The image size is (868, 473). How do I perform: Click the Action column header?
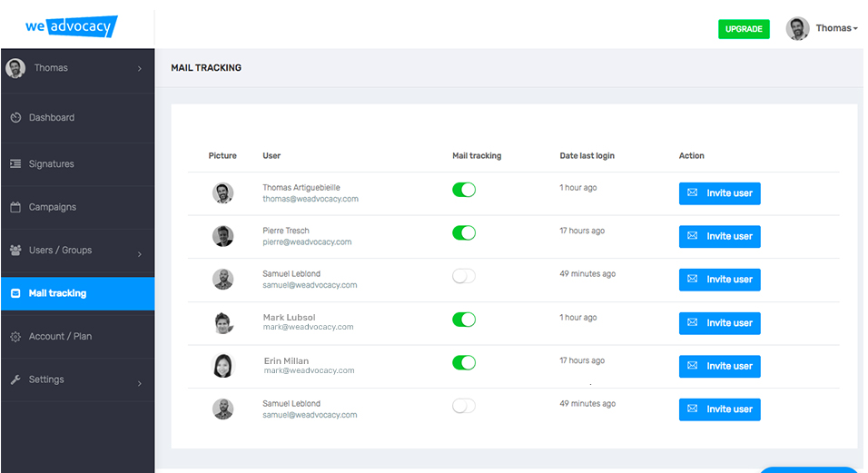point(692,156)
